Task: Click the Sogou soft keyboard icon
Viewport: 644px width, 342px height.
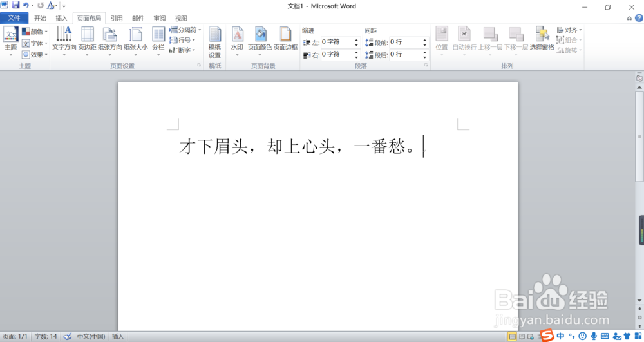Action: point(605,336)
